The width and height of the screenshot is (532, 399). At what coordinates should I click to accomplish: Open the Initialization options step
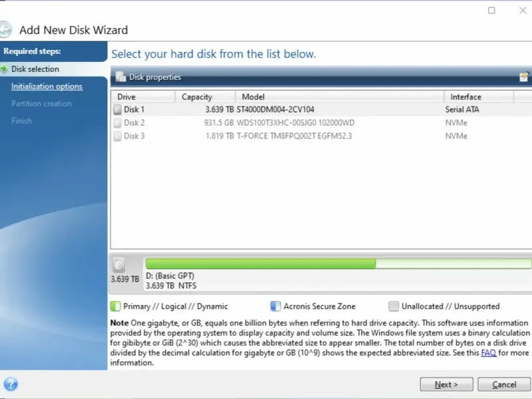point(47,86)
